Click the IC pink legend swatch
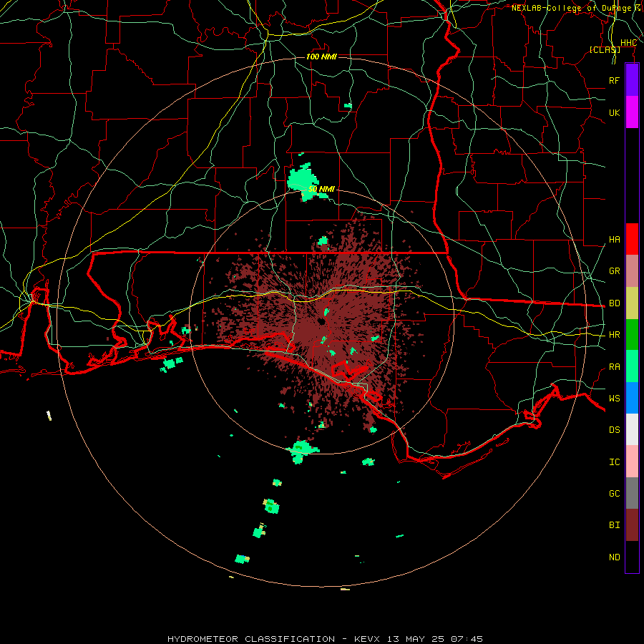The height and width of the screenshot is (644, 644). coord(632,462)
